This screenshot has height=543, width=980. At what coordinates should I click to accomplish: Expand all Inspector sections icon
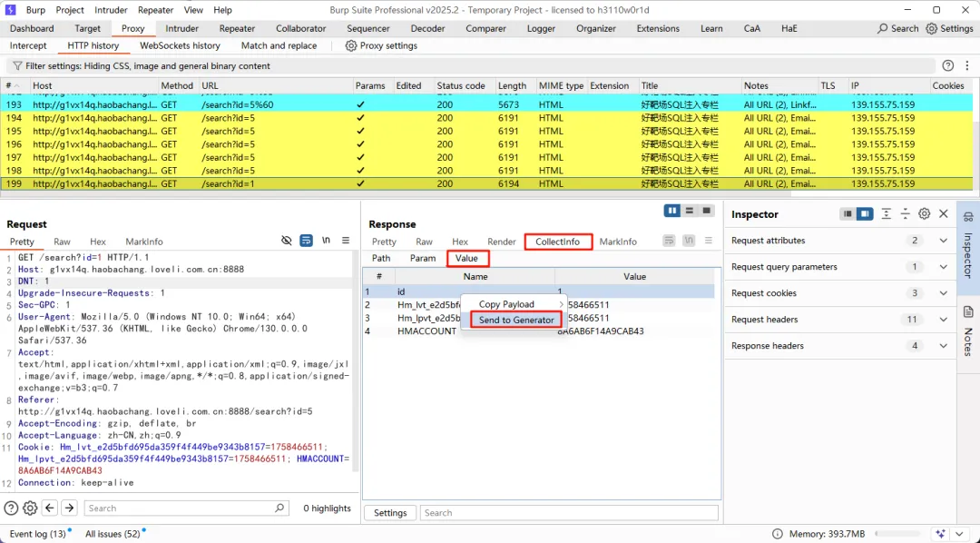[x=887, y=214]
